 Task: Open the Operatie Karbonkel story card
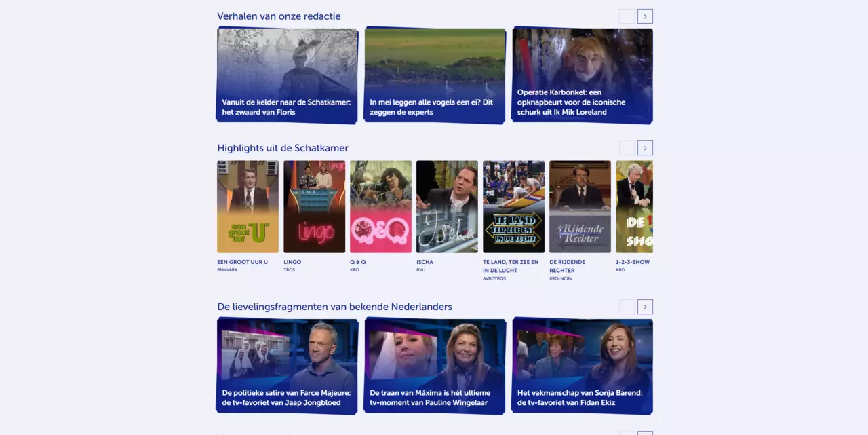pyautogui.click(x=583, y=75)
